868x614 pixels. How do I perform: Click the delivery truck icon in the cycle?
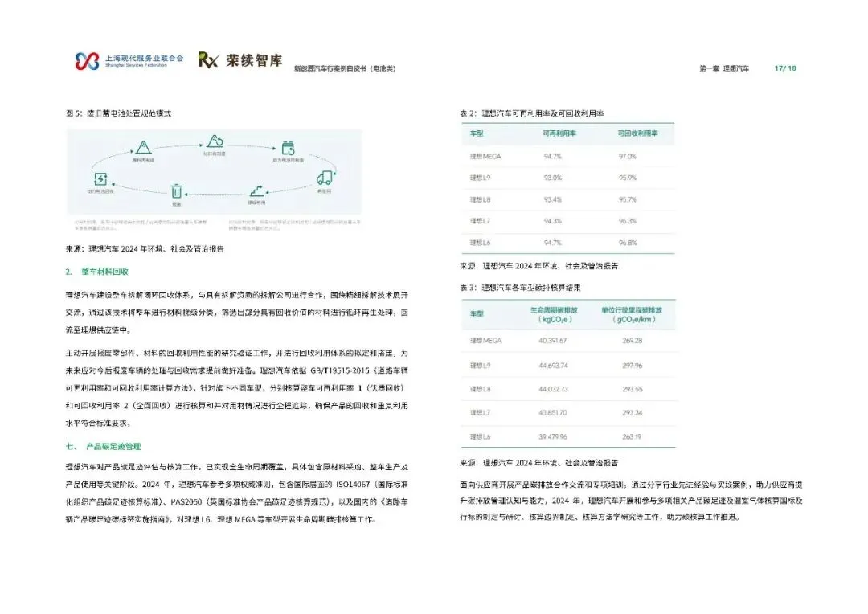pos(325,178)
